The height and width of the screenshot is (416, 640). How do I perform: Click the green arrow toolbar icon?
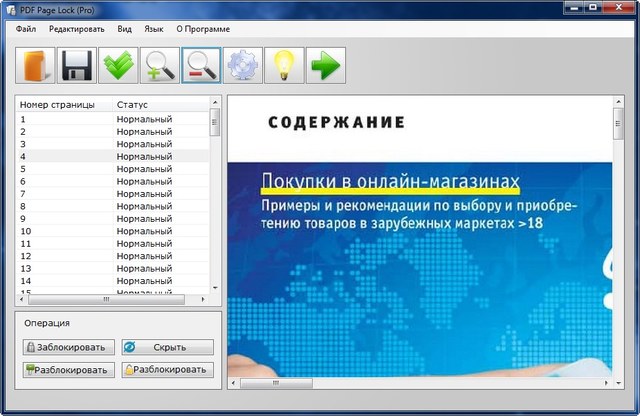325,66
